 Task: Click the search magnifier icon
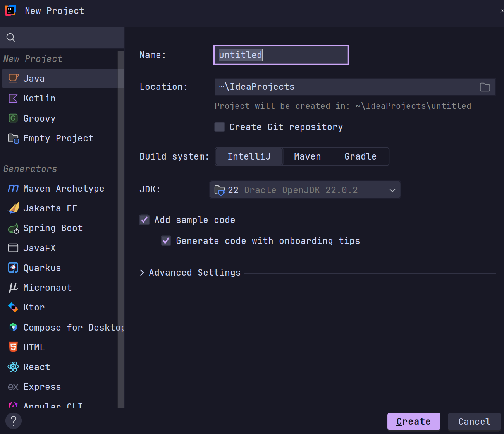pos(11,38)
